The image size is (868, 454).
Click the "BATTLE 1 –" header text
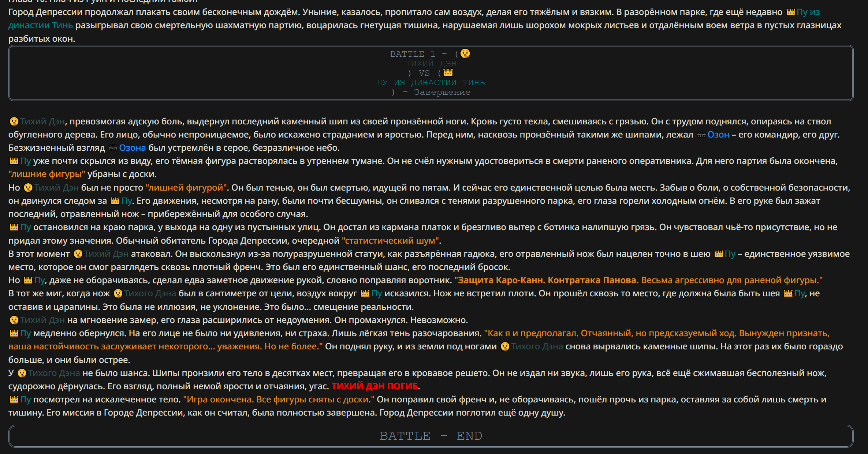coord(418,54)
